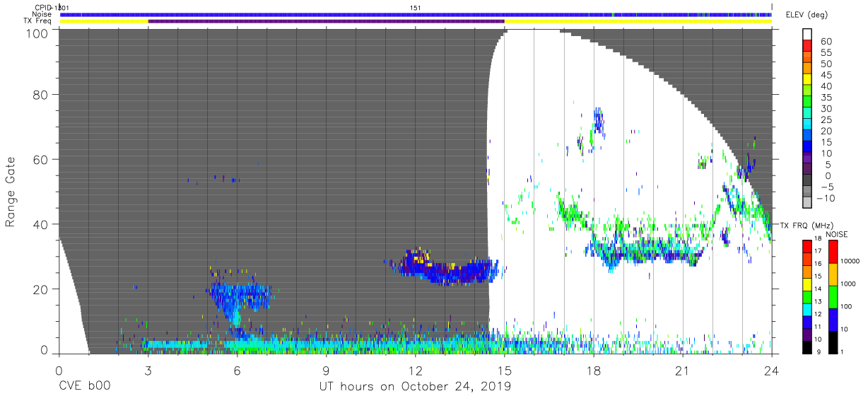Select the blue 11–12 MHz TX FRQ band

[807, 322]
